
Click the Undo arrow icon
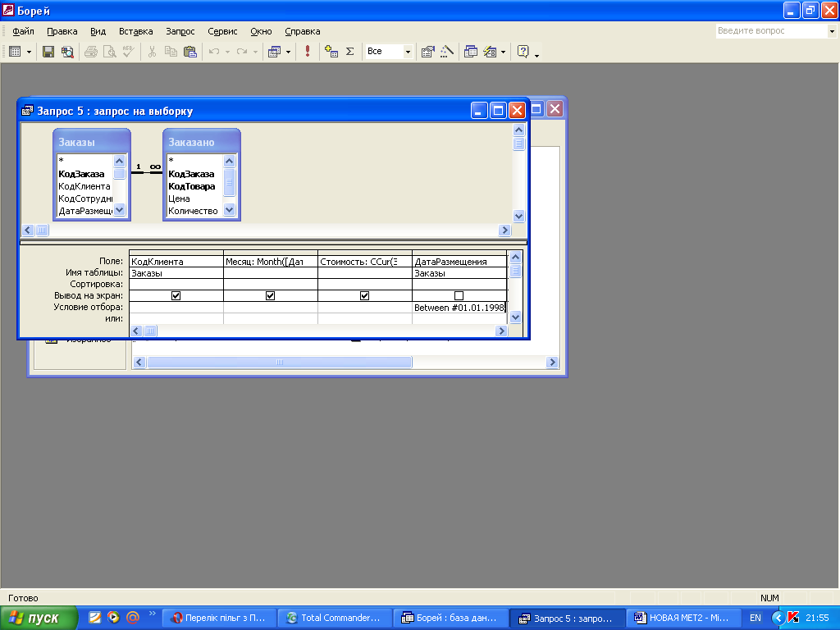(214, 52)
